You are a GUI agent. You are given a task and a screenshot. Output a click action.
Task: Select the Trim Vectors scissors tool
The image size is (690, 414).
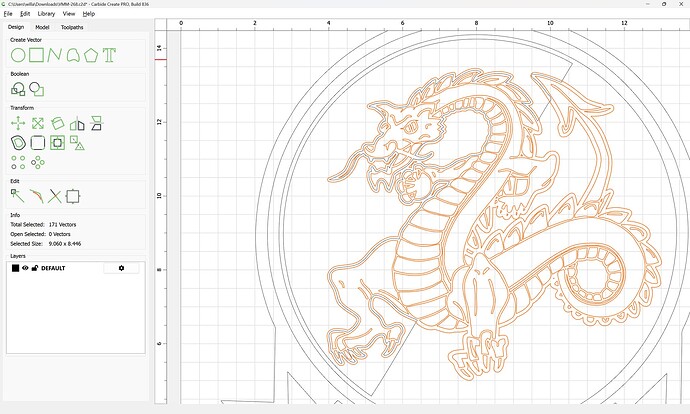[55, 196]
